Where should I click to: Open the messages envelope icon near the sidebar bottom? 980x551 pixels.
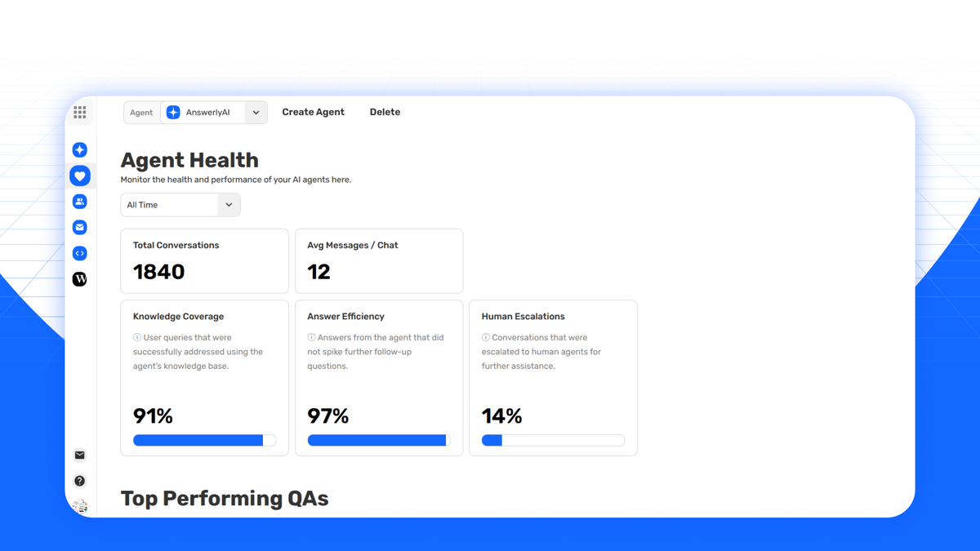click(x=79, y=455)
